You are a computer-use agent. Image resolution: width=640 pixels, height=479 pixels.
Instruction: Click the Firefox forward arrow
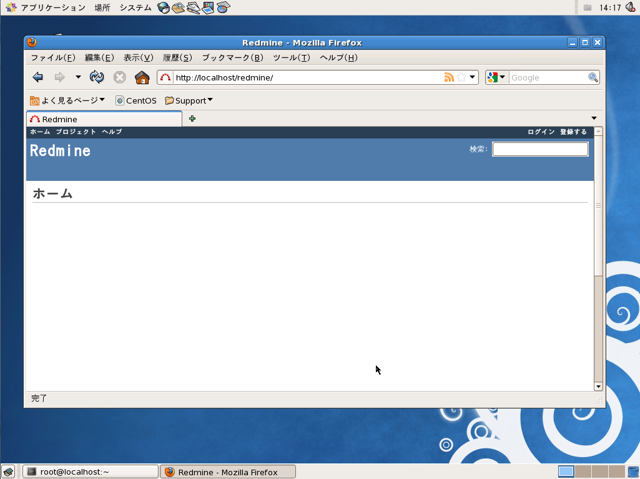click(60, 77)
